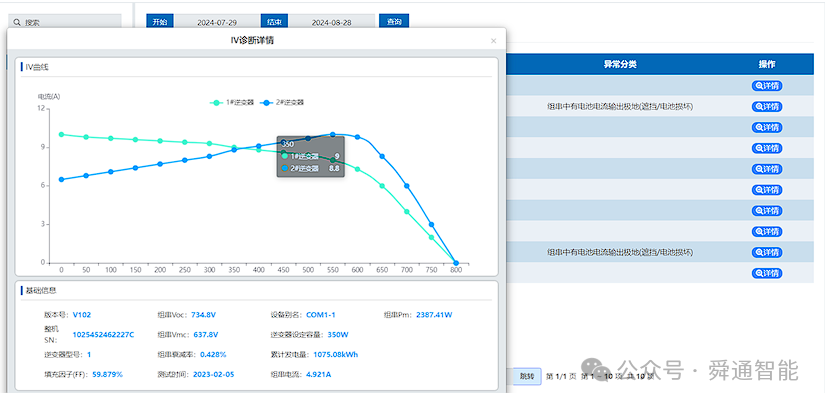The height and width of the screenshot is (403, 825).
Task: Select the 2#逆变器 point at voltage 650
Action: [382, 156]
